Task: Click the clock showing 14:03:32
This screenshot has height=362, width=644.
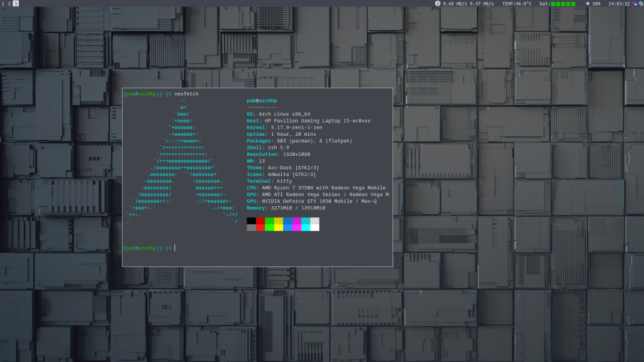Action: (x=619, y=4)
